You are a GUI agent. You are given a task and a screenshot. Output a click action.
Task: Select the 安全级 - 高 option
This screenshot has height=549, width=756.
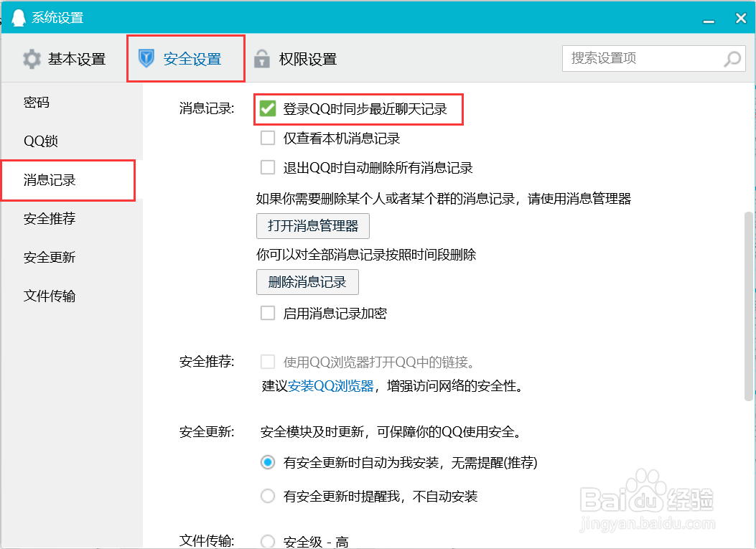268,540
